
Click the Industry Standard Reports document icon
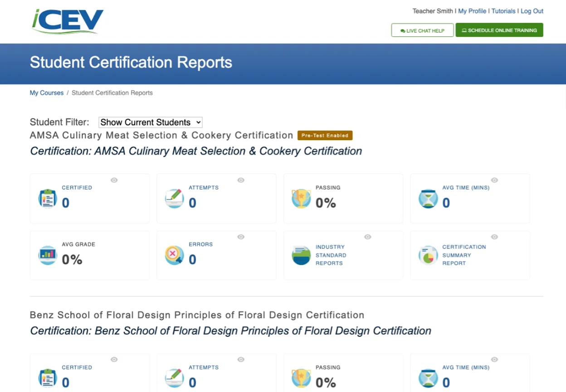point(302,256)
